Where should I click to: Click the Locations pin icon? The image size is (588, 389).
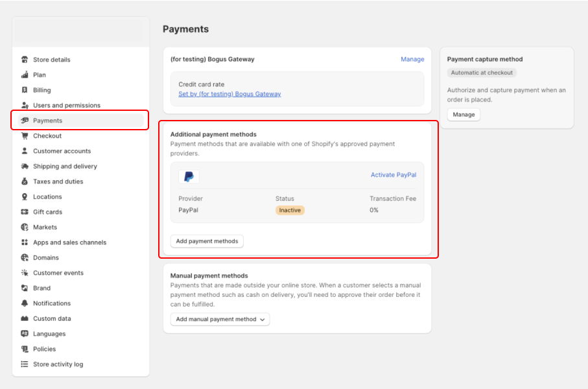[25, 196]
